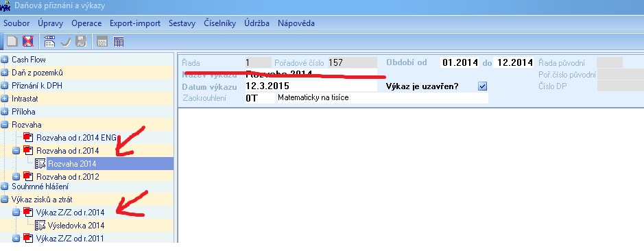Expand the Přiznání k DPH node

[5, 86]
